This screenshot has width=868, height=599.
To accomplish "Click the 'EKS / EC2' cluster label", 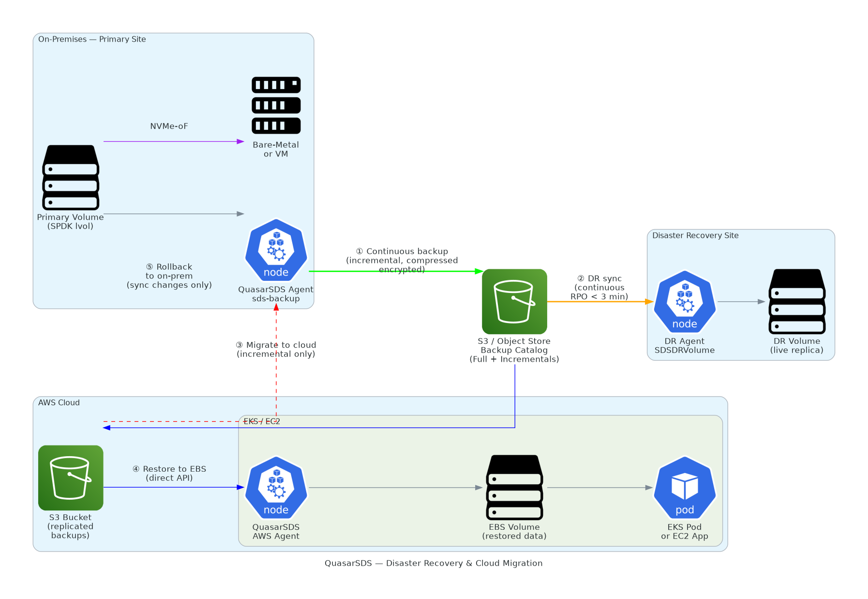I will 262,421.
